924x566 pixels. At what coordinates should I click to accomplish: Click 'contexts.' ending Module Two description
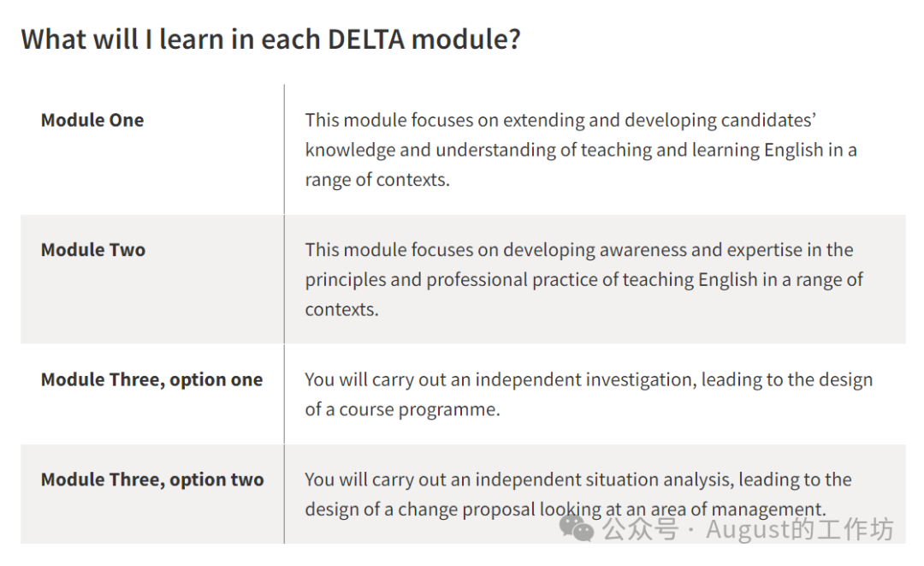(x=341, y=310)
